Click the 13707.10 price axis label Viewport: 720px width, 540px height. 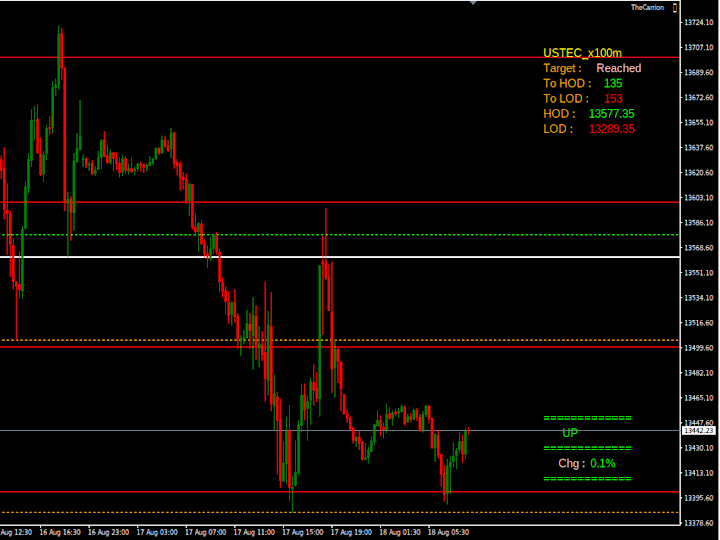pos(698,47)
